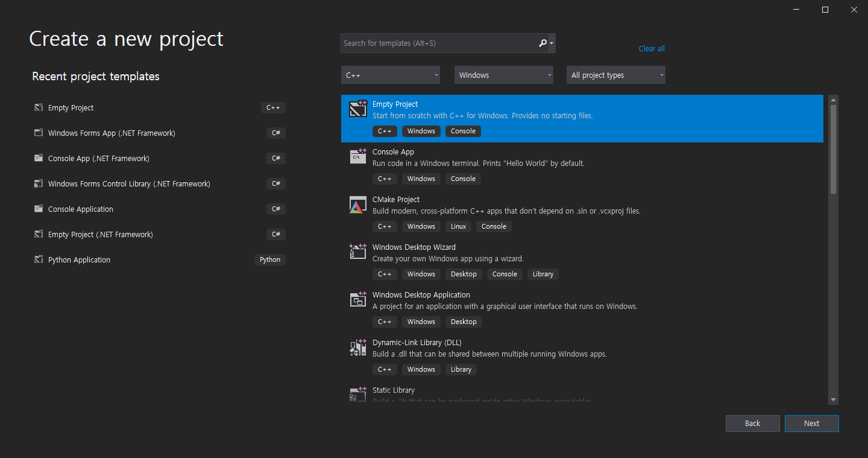
Task: Click the template list scroll up arrow
Action: click(x=833, y=100)
